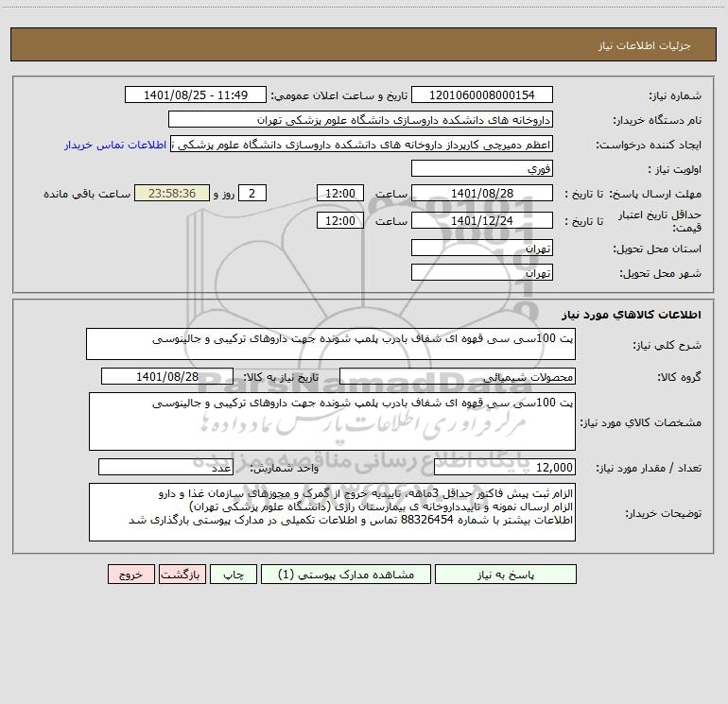Image resolution: width=728 pixels, height=704 pixels.
Task: Click the نام دستگاه خریدار label
Action: click(x=658, y=121)
